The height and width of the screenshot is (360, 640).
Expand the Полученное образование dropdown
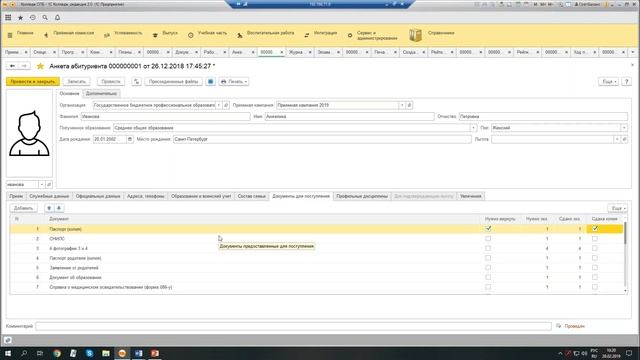[x=473, y=128]
